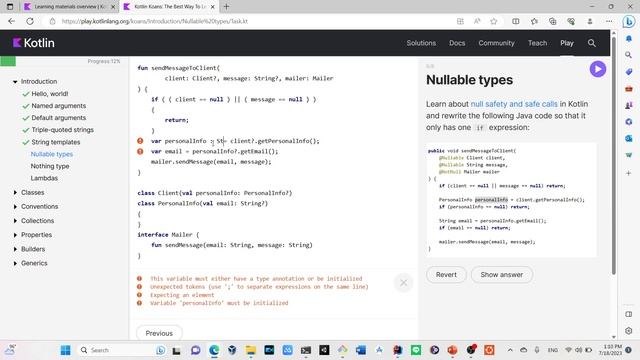This screenshot has height=360, width=640.
Task: Expand the Builders section
Action: point(15,249)
